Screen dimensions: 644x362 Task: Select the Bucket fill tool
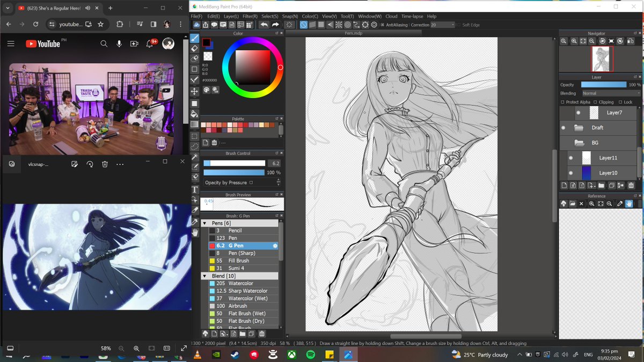tap(195, 114)
